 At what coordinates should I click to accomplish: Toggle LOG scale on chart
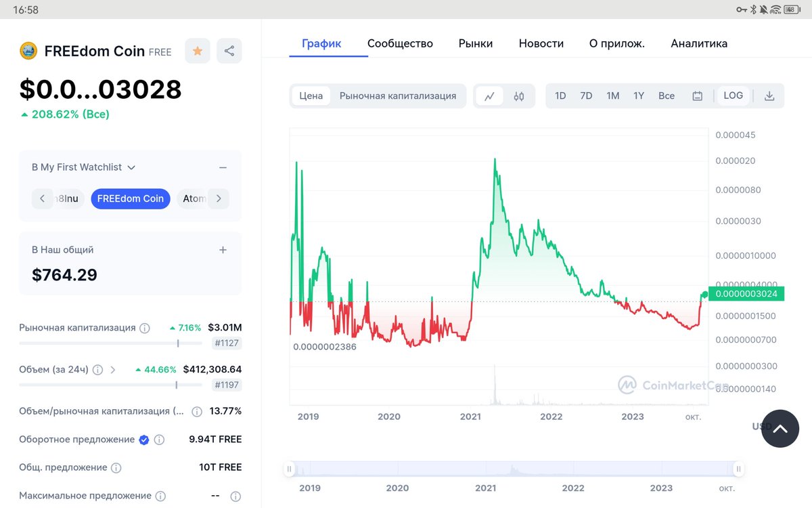(x=733, y=96)
